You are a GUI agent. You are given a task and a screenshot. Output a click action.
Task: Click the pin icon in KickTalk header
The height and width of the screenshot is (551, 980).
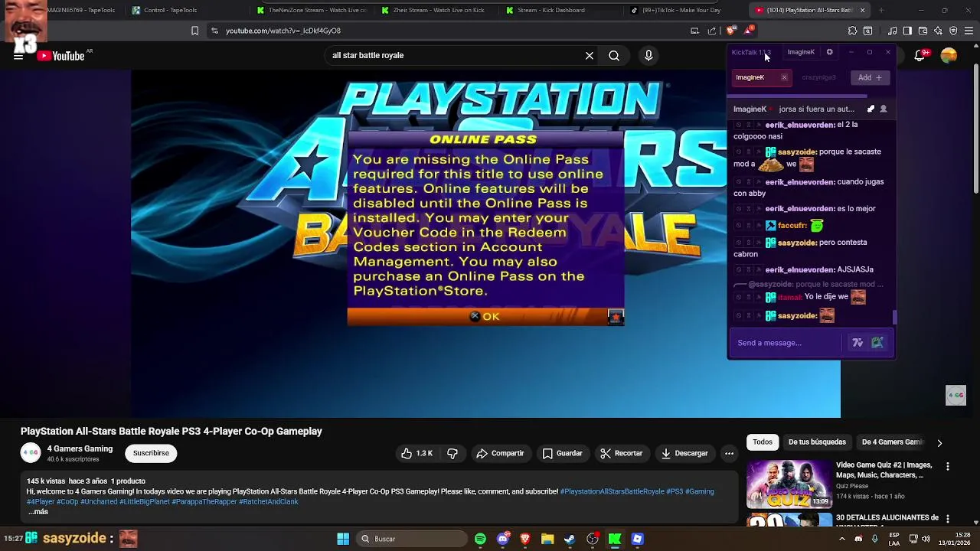coord(871,109)
